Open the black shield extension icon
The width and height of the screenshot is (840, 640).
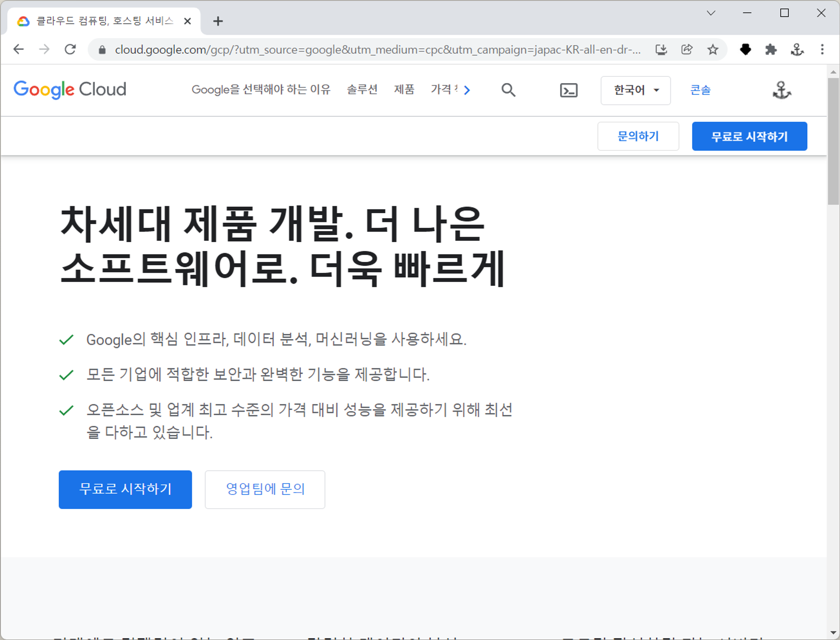[745, 50]
